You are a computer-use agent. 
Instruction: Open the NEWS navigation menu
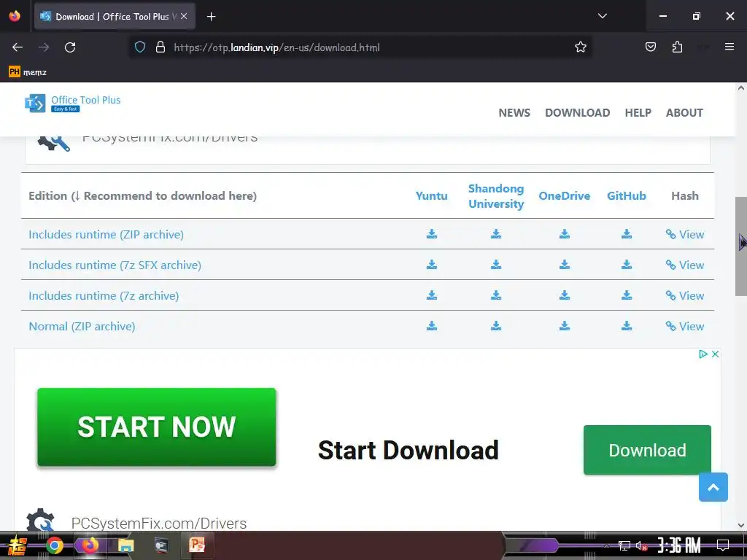point(514,113)
